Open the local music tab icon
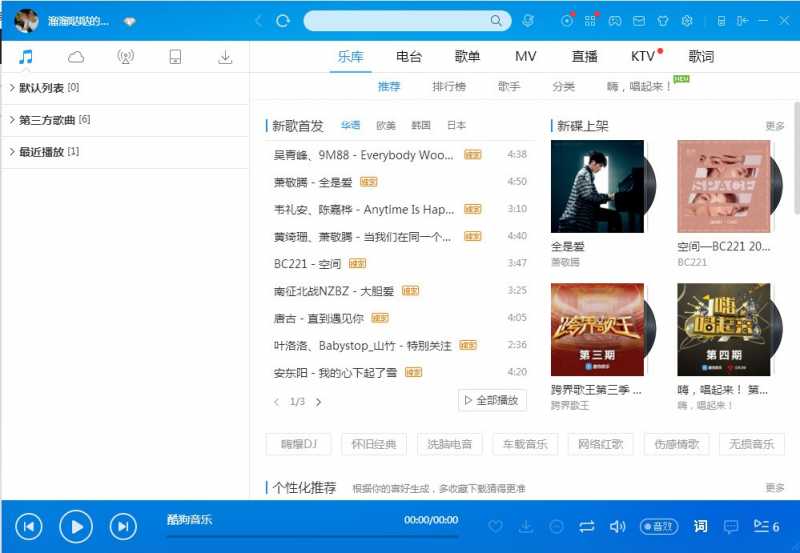Screen dimensions: 800x553 tap(26, 56)
